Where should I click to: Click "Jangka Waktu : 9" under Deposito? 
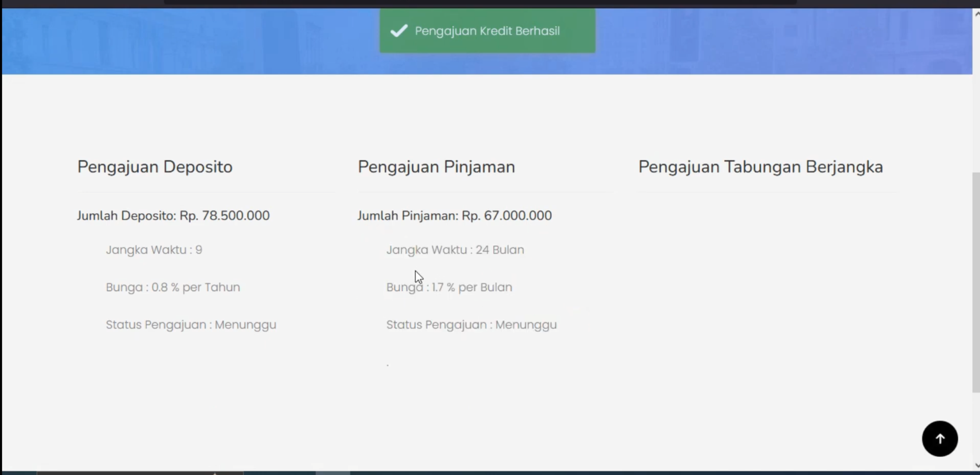154,250
